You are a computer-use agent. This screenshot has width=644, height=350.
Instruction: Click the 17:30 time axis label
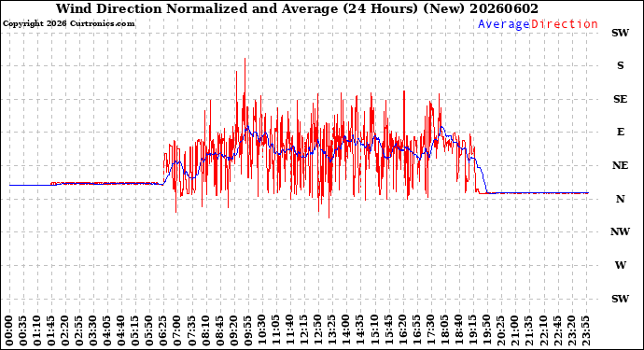click(x=431, y=331)
